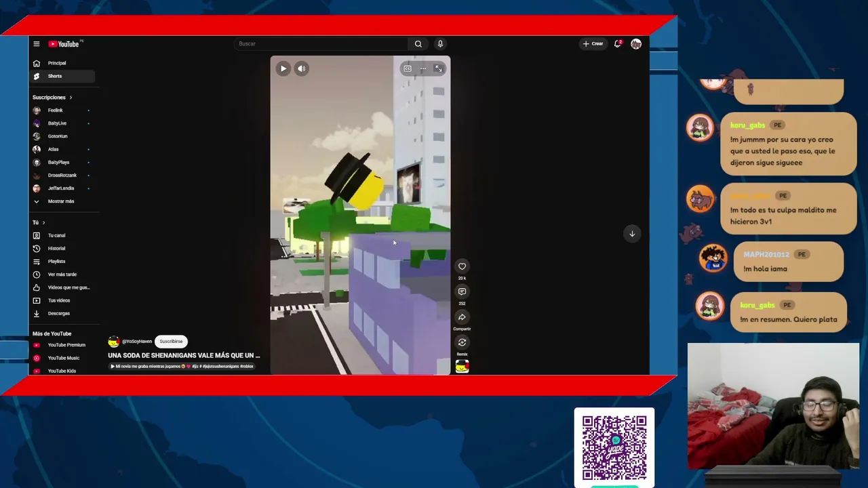
Task: Click the search magnifier button
Action: [418, 44]
